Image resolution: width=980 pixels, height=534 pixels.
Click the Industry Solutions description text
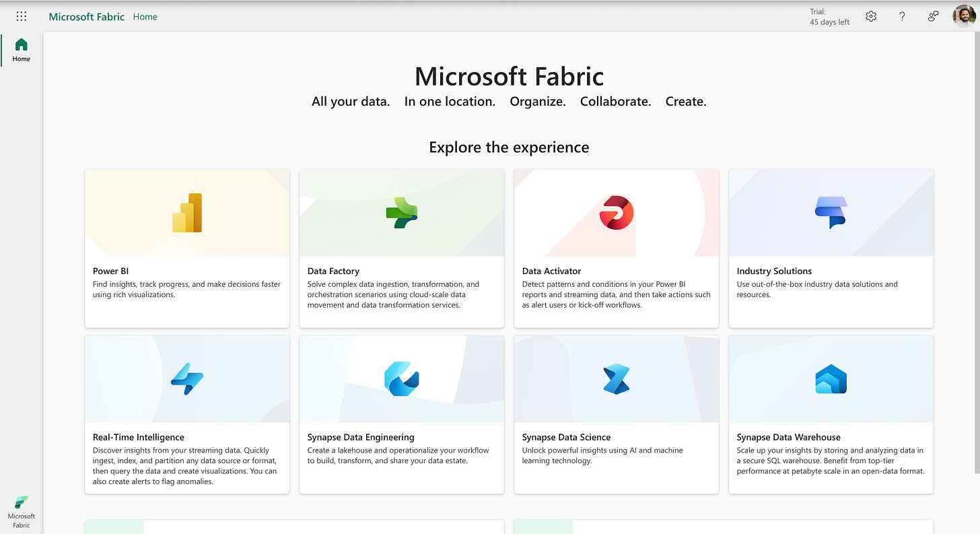click(817, 290)
